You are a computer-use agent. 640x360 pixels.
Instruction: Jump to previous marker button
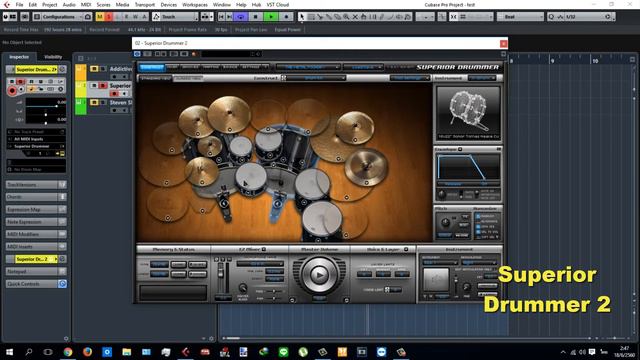[222, 17]
